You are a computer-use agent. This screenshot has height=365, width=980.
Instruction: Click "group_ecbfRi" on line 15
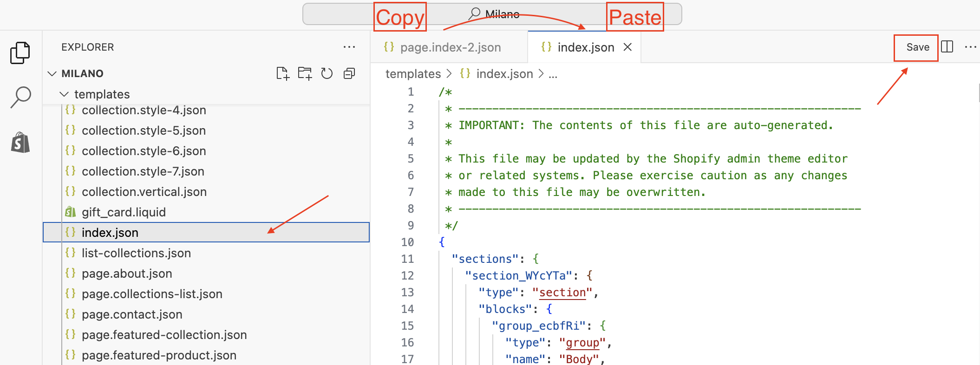(x=539, y=326)
